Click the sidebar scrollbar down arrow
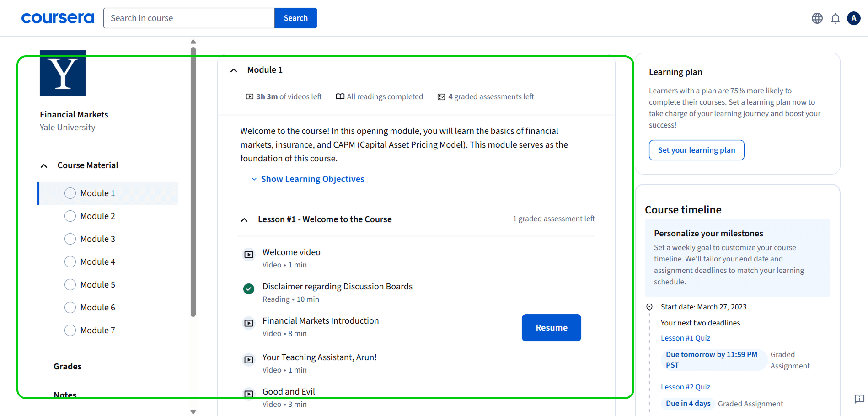 pos(193,412)
